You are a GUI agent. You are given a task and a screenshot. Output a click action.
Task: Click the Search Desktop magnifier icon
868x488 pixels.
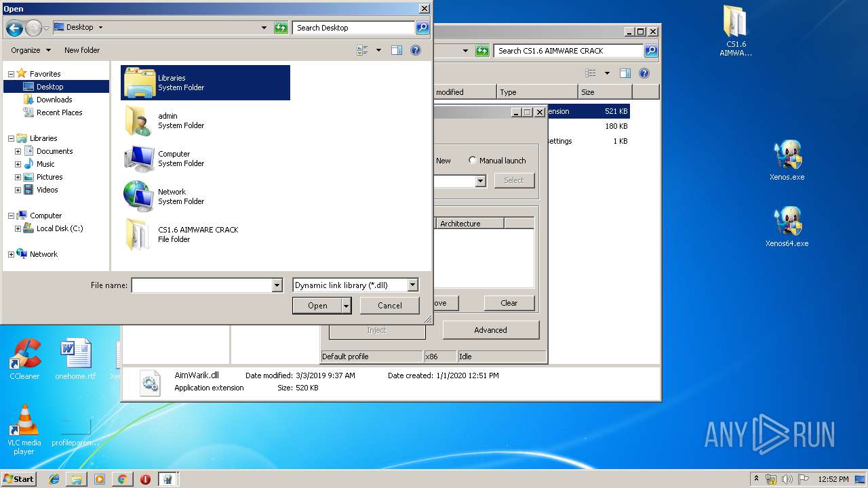(x=422, y=28)
